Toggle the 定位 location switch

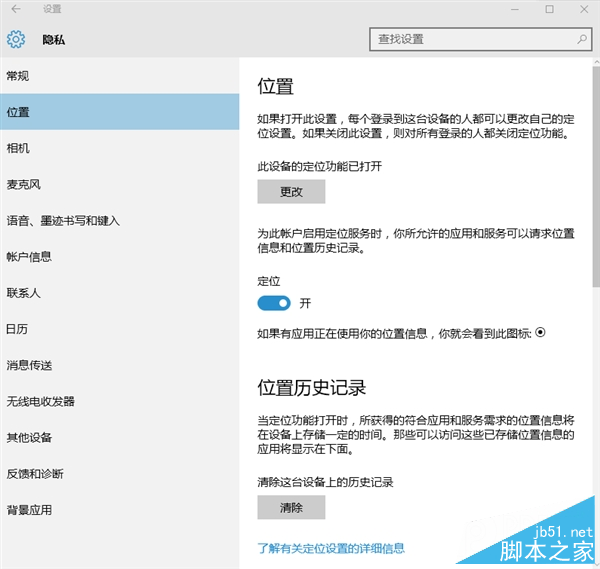[274, 303]
